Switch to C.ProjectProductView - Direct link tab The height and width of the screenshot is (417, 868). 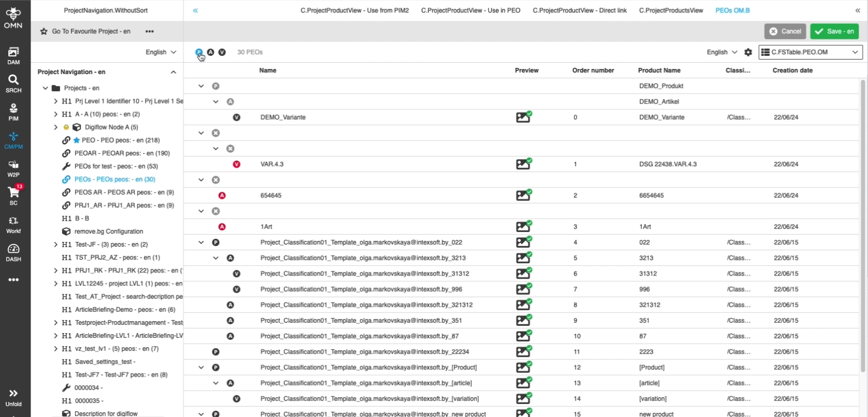pyautogui.click(x=579, y=10)
